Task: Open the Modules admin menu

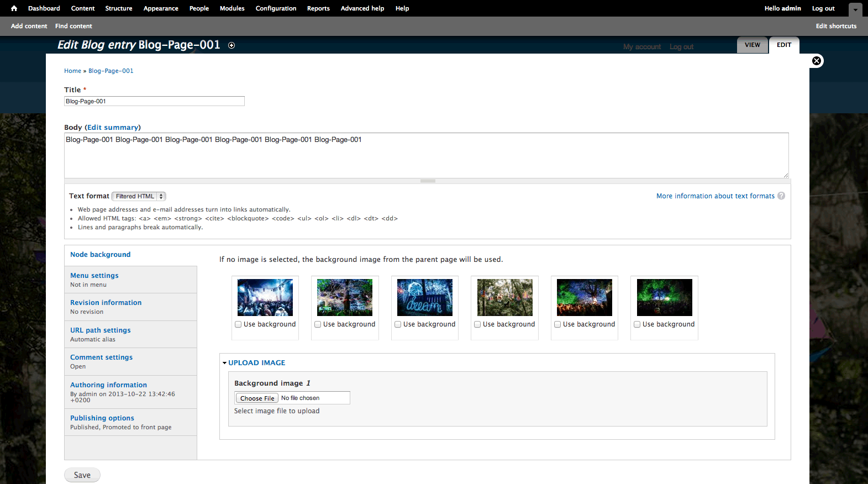Action: point(232,8)
